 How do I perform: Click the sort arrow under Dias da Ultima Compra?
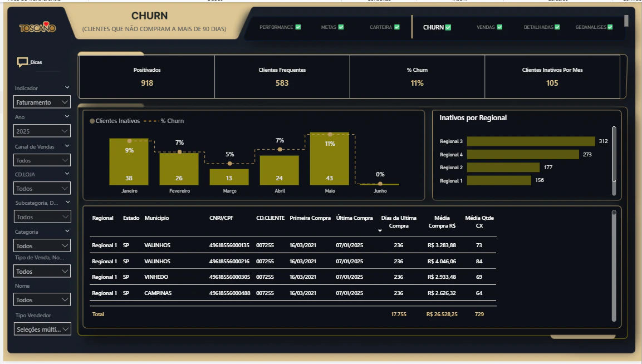pos(380,231)
